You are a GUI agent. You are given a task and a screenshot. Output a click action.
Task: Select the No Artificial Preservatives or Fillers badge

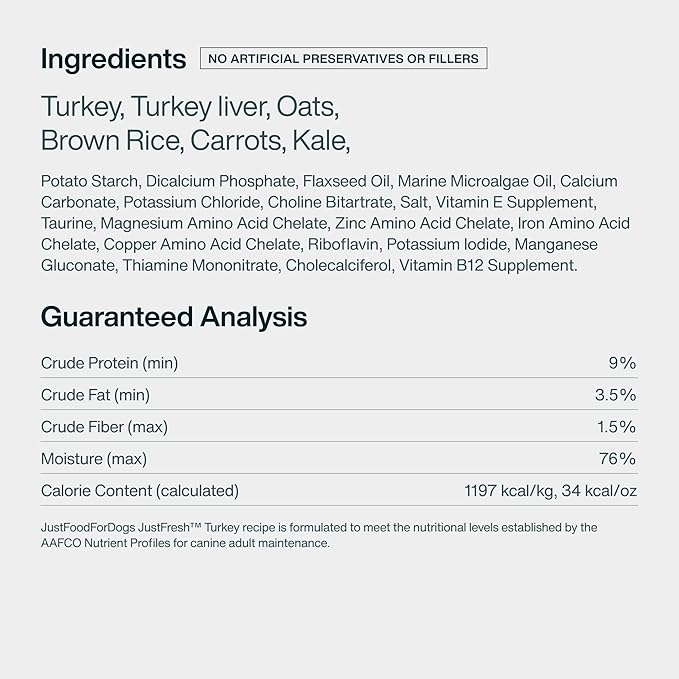(343, 58)
